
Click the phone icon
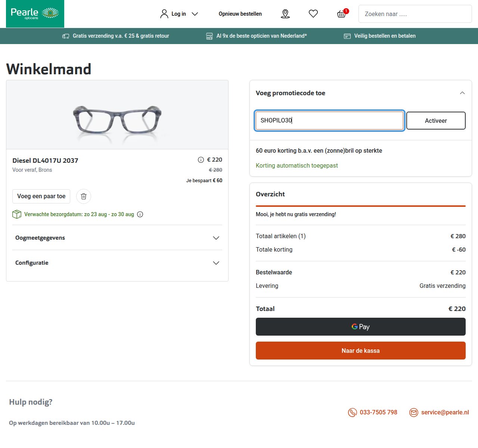click(x=353, y=413)
